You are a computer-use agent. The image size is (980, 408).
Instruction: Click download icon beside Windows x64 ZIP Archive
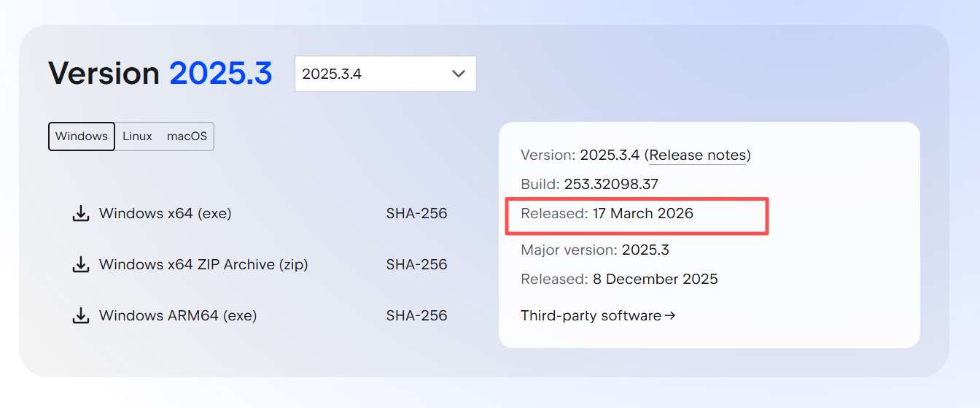tap(80, 265)
